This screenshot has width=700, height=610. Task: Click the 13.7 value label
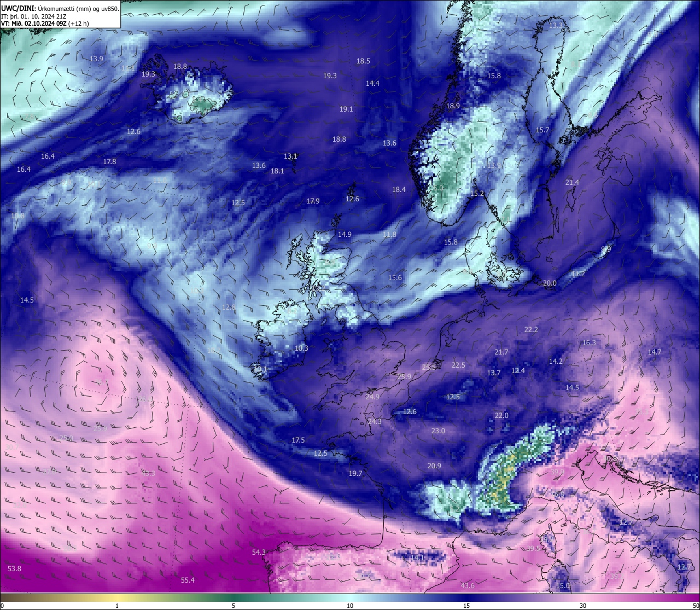click(494, 373)
